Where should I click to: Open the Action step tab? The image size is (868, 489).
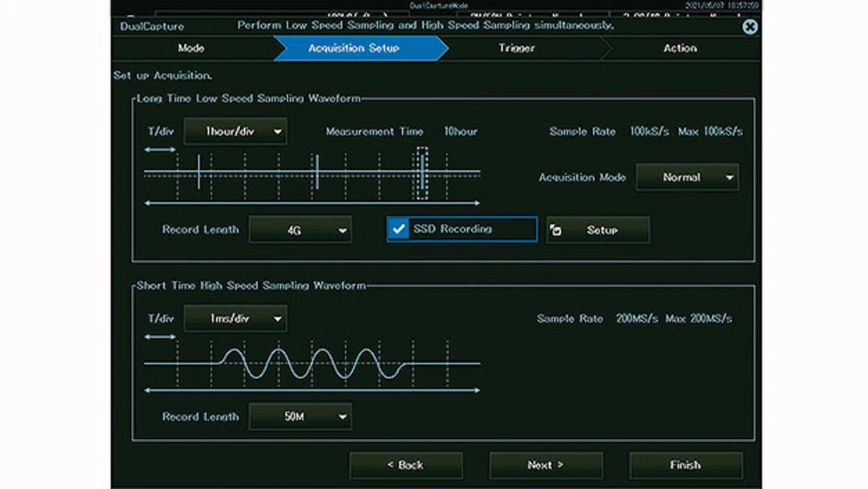click(679, 48)
